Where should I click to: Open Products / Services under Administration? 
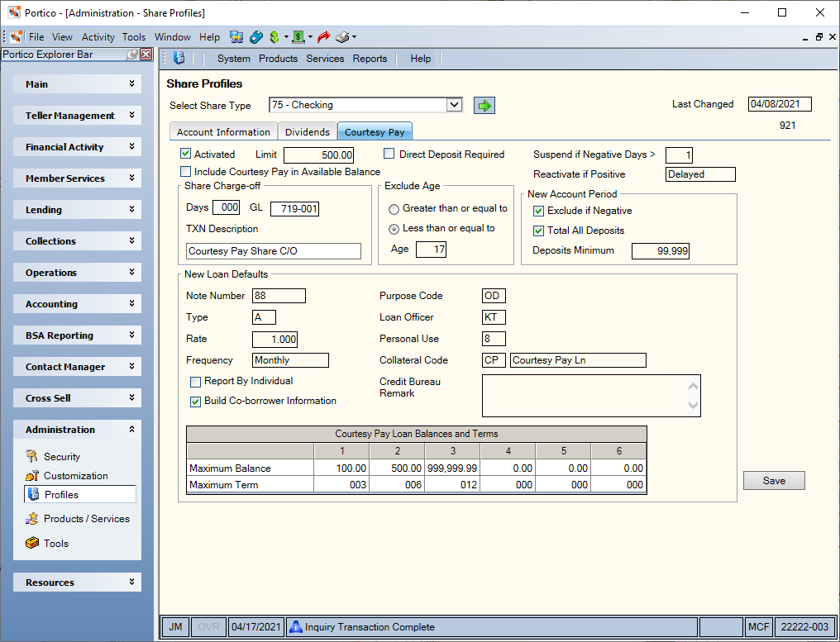[x=87, y=518]
